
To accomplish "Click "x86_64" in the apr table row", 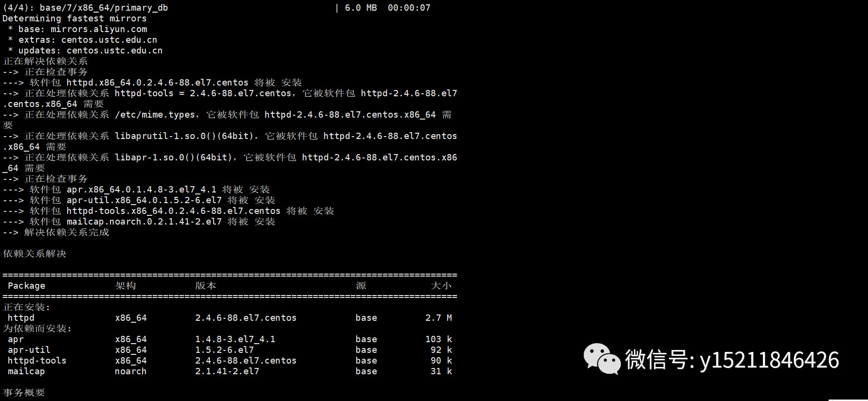I will pos(131,339).
